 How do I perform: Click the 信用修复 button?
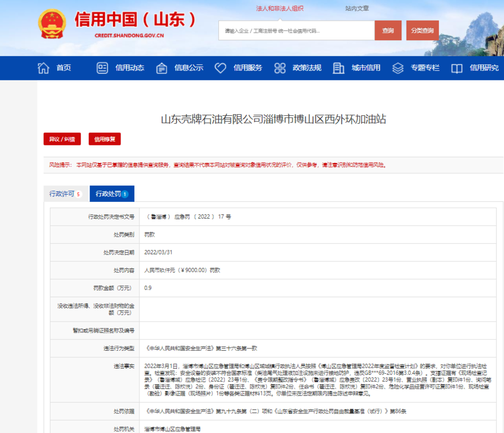[104, 139]
